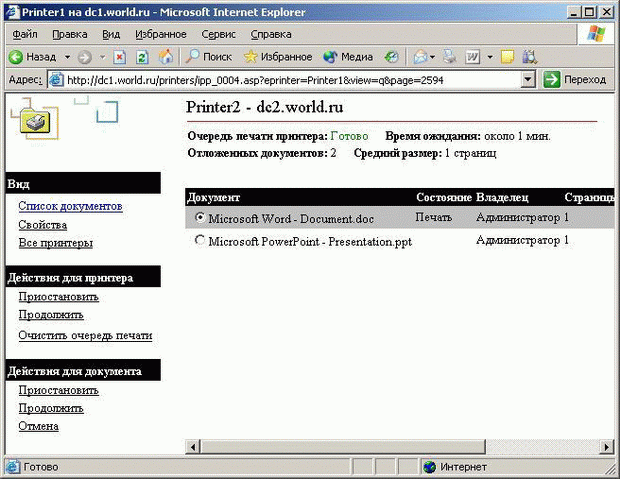
Task: Open the Избранное menu in menu bar
Action: tap(161, 34)
